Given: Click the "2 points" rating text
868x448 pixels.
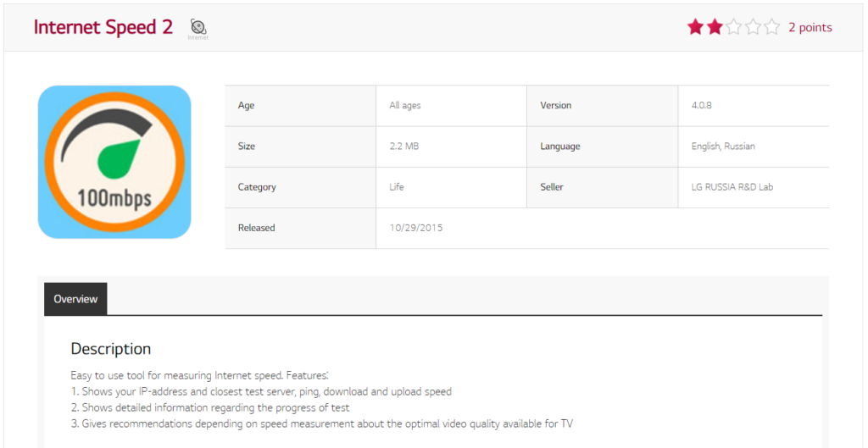Looking at the screenshot, I should [x=810, y=28].
